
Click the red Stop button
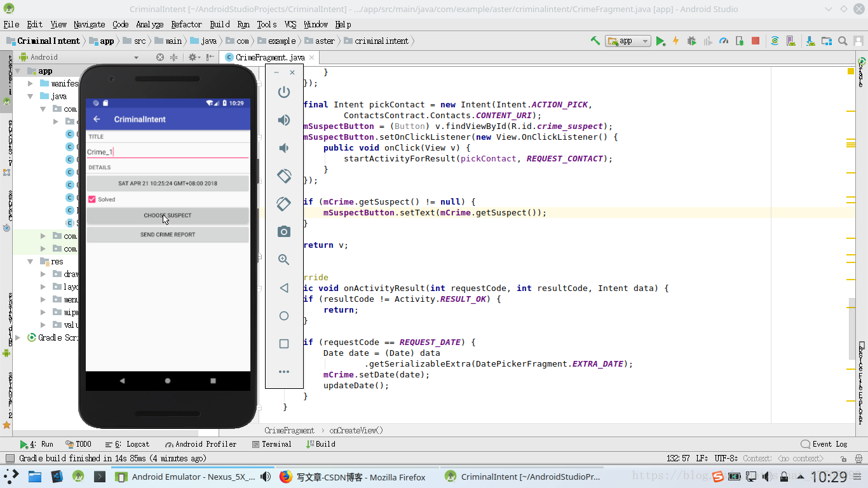pyautogui.click(x=756, y=41)
